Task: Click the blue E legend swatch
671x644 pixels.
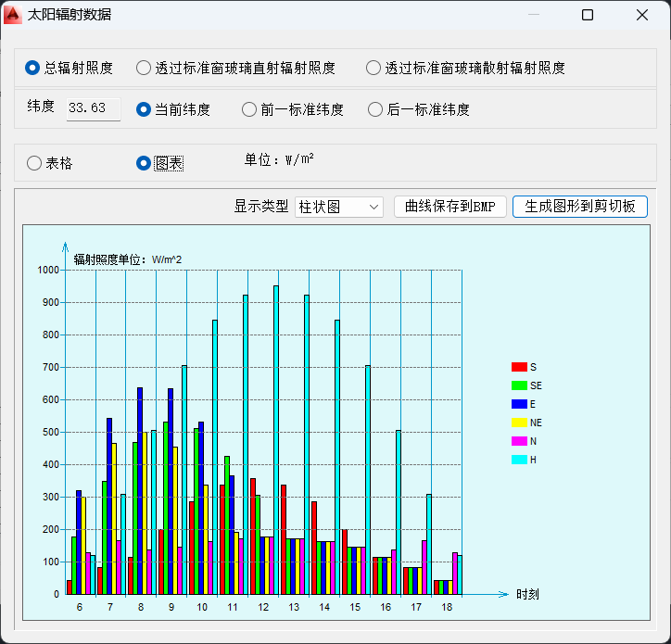Action: pos(519,404)
